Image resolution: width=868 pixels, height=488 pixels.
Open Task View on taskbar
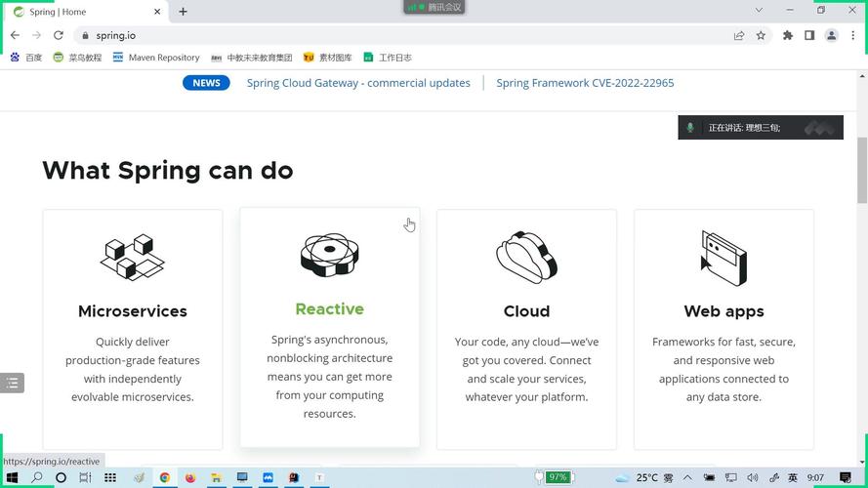click(x=85, y=477)
